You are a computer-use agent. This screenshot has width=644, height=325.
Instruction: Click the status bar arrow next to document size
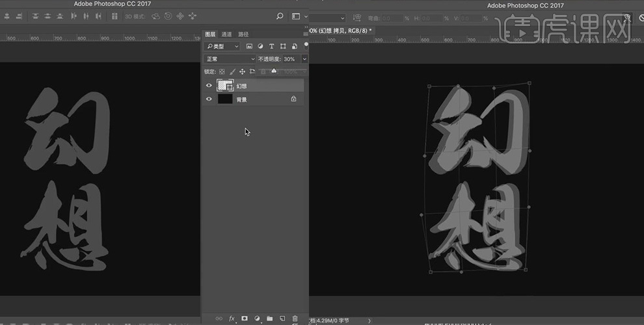369,320
